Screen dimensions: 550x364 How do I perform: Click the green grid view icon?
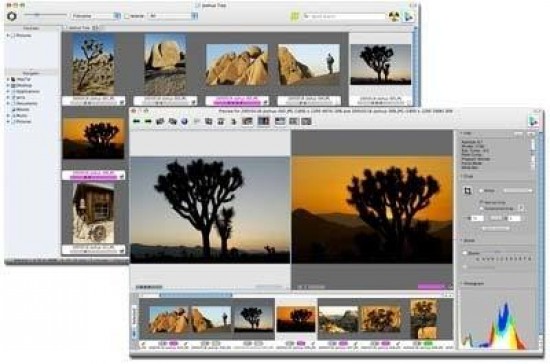[295, 16]
